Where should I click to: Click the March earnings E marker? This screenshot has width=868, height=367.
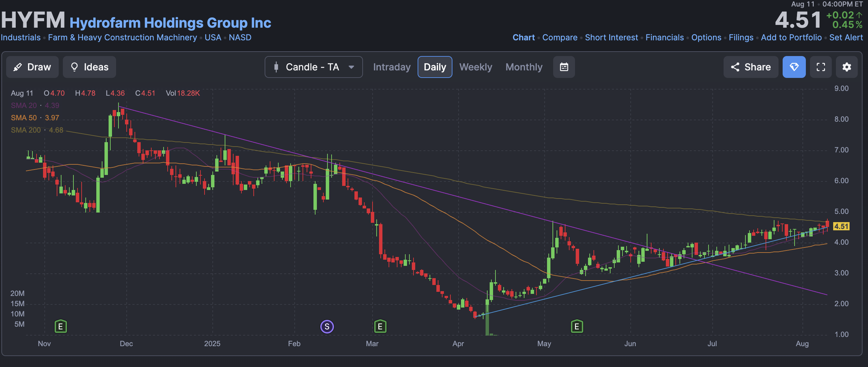coord(380,326)
